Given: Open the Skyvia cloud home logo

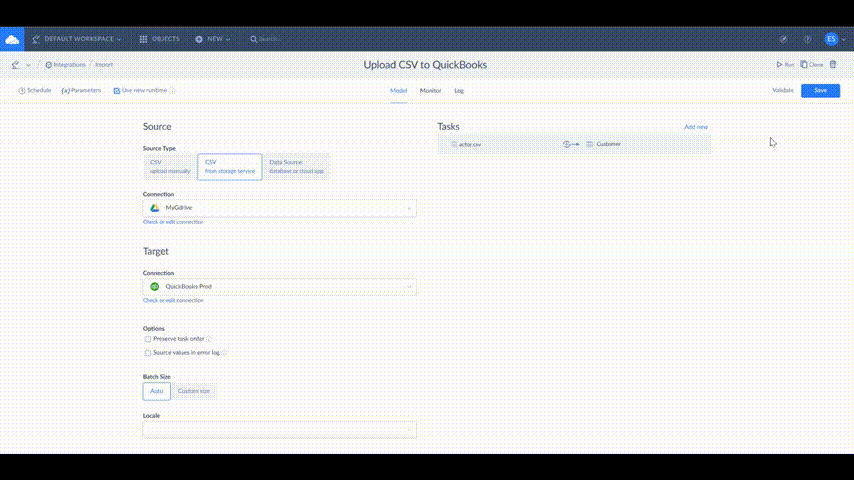Looking at the screenshot, I should pyautogui.click(x=12, y=39).
